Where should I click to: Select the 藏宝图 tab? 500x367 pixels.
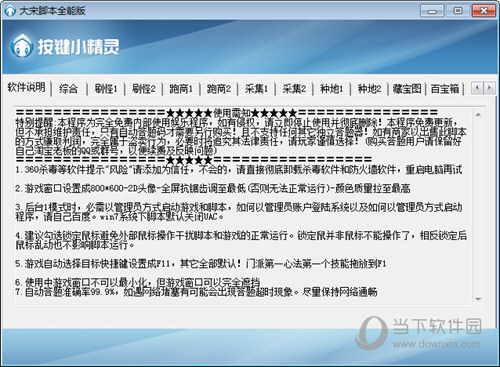tap(407, 89)
